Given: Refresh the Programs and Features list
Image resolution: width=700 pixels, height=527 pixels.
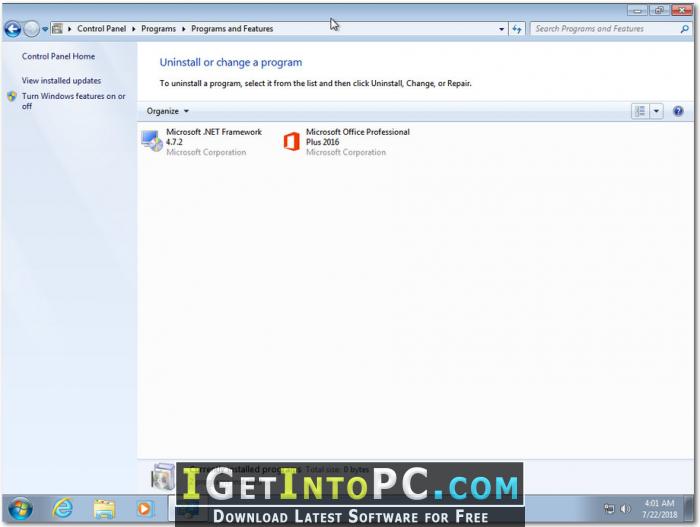Looking at the screenshot, I should click(517, 29).
